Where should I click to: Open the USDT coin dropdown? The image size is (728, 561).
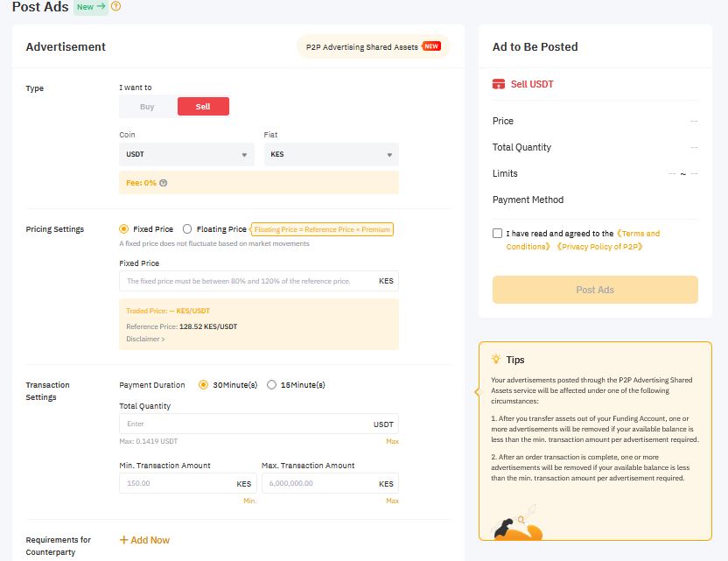point(186,152)
